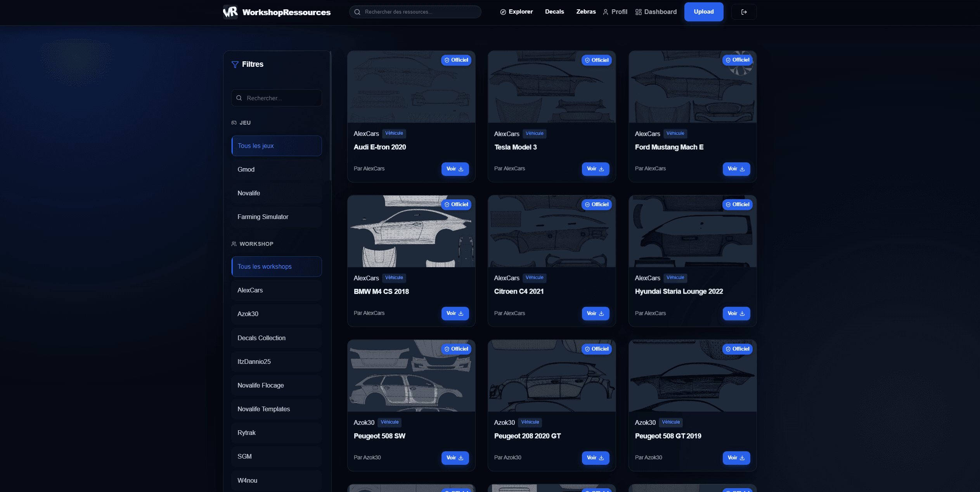Open the Decals section

coord(554,12)
